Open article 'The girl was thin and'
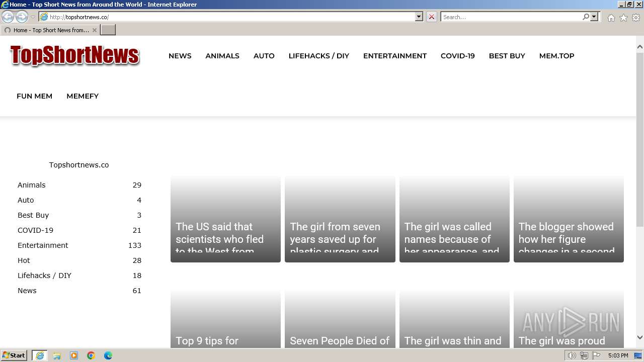 454,319
